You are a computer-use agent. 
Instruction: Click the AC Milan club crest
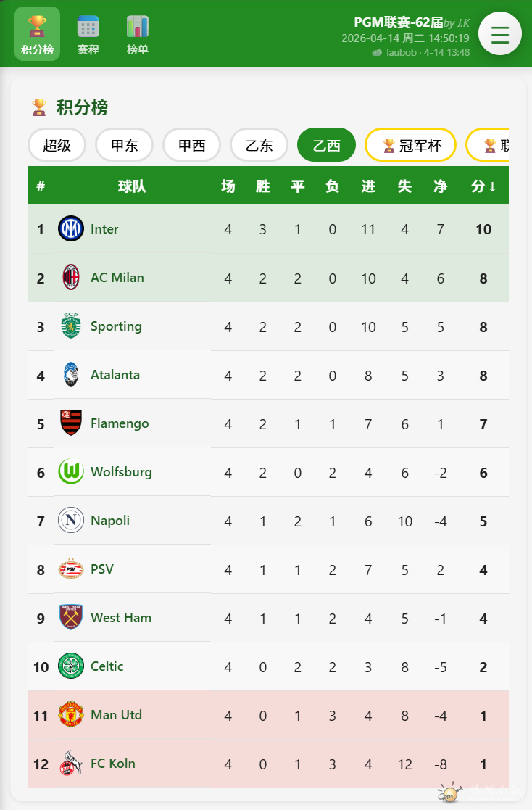[x=71, y=278]
